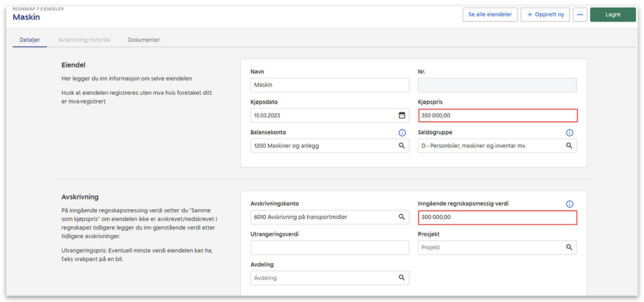Switch to the Dokumenter tab
Screen dimensions: 644x302
143,40
